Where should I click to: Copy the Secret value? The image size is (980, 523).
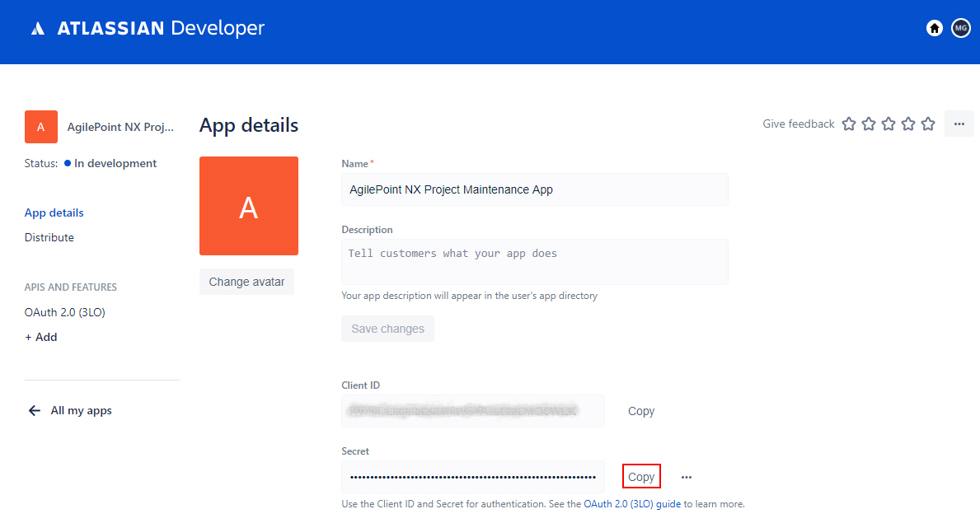coord(641,477)
